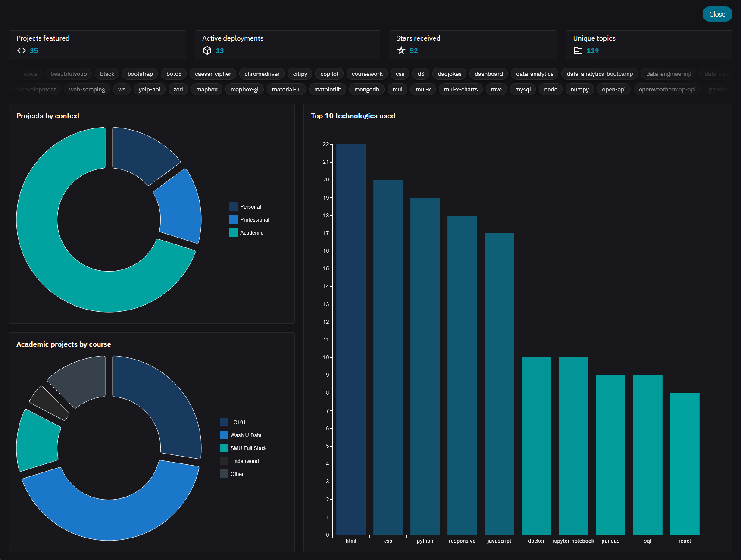Image resolution: width=741 pixels, height=560 pixels.
Task: Click the code brackets icon under Projects featured
Action: pos(21,50)
